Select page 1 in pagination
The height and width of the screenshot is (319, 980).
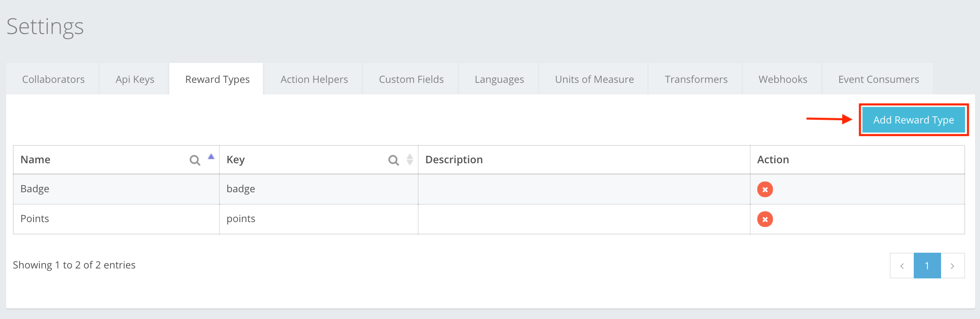click(x=927, y=266)
